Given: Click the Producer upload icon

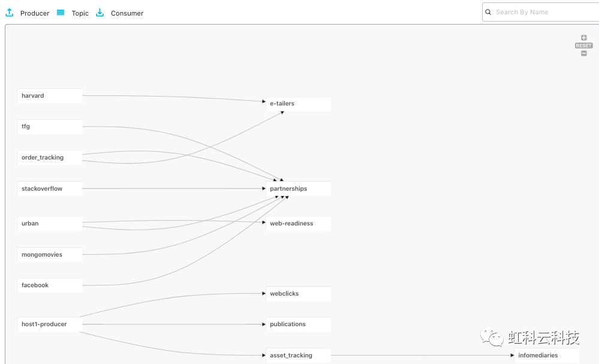Looking at the screenshot, I should (x=10, y=13).
